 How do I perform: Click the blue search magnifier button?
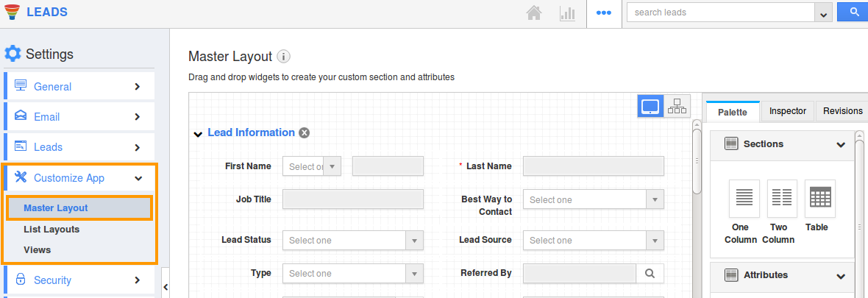click(x=853, y=13)
